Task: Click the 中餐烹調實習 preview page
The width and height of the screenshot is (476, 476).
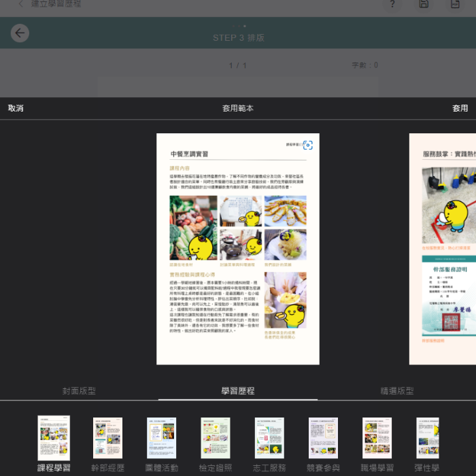Action: [x=238, y=249]
